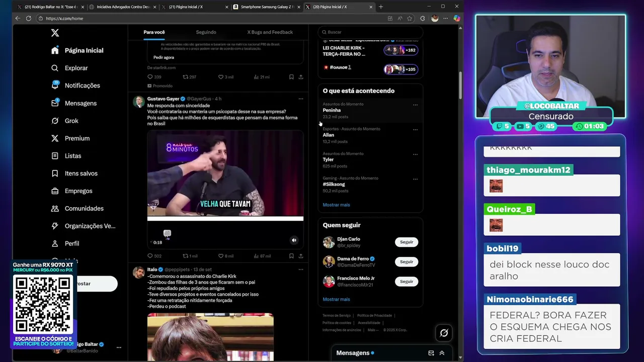
Task: Open Gustavo Gayer's profile avatar
Action: coord(138,102)
